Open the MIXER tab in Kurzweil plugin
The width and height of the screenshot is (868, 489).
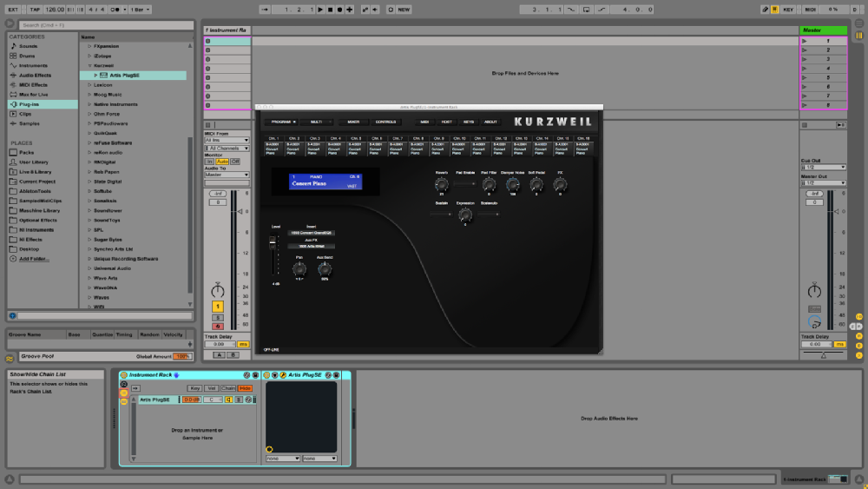353,122
